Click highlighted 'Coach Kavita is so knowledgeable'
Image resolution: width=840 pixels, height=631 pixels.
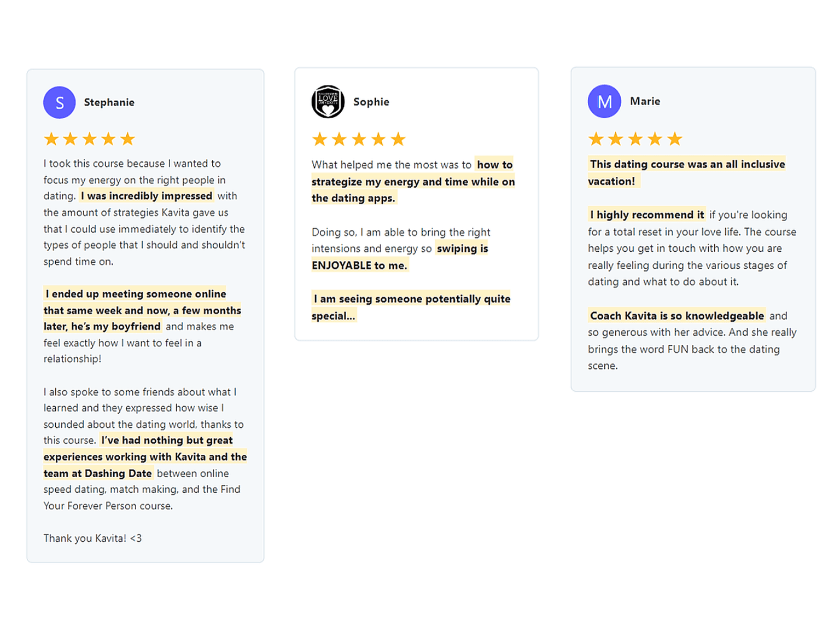(677, 316)
